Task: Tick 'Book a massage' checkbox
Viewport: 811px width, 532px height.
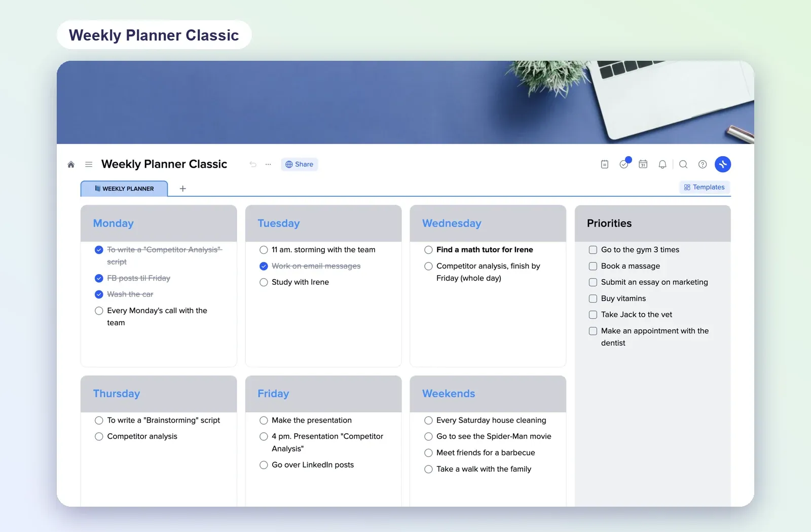Action: (593, 266)
